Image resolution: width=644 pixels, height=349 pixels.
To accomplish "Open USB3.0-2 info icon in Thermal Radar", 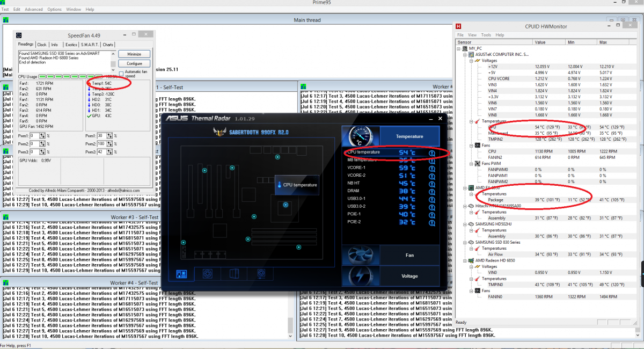I will pos(432,207).
